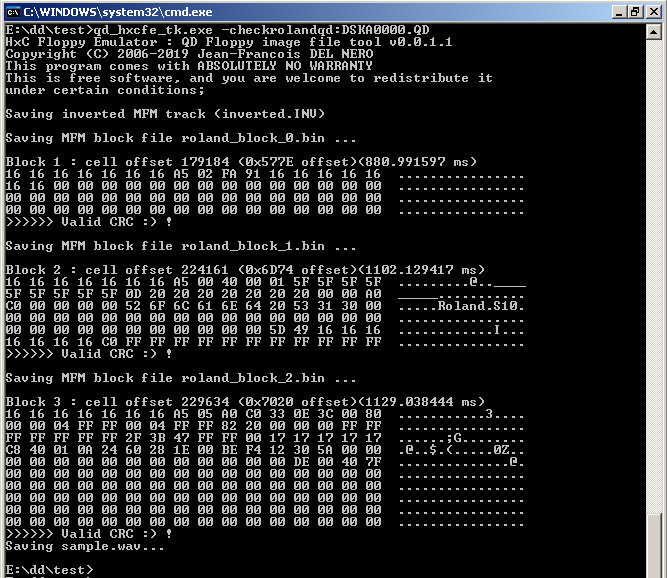Click 'Saving MFM block file roland_block_0.bin'
Screen dimensions: 667x578
coord(181,138)
